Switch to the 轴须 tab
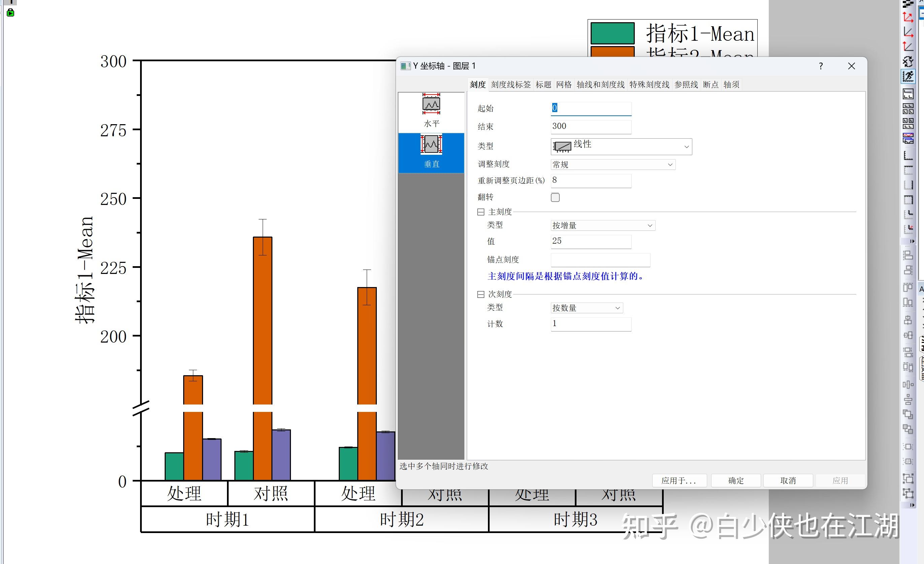 (731, 85)
